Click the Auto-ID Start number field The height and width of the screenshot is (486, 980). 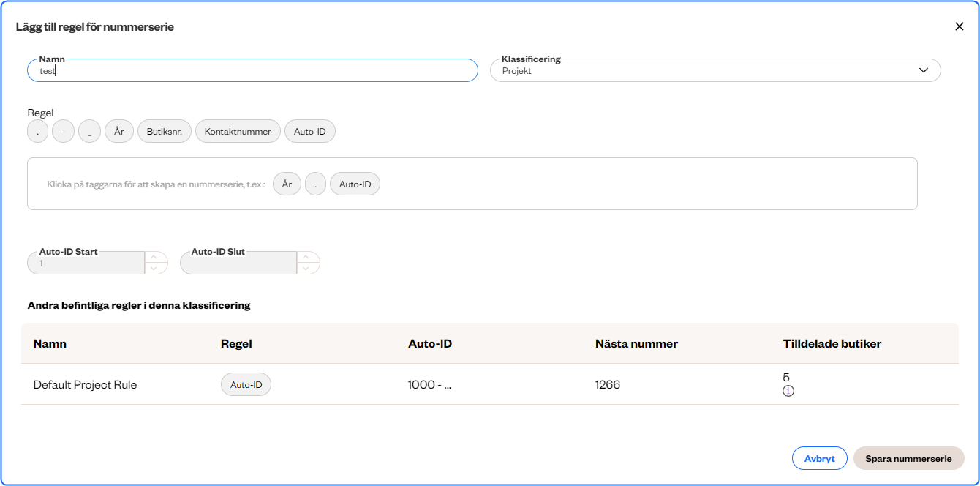[x=86, y=263]
